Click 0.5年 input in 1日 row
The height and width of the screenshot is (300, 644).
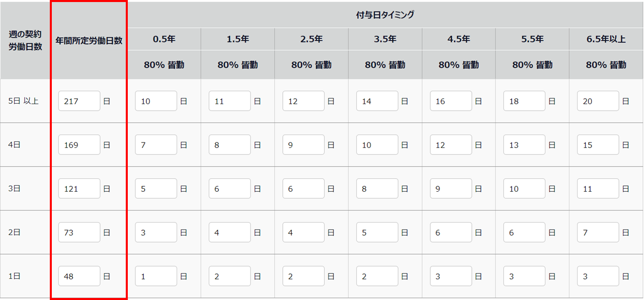pos(156,276)
